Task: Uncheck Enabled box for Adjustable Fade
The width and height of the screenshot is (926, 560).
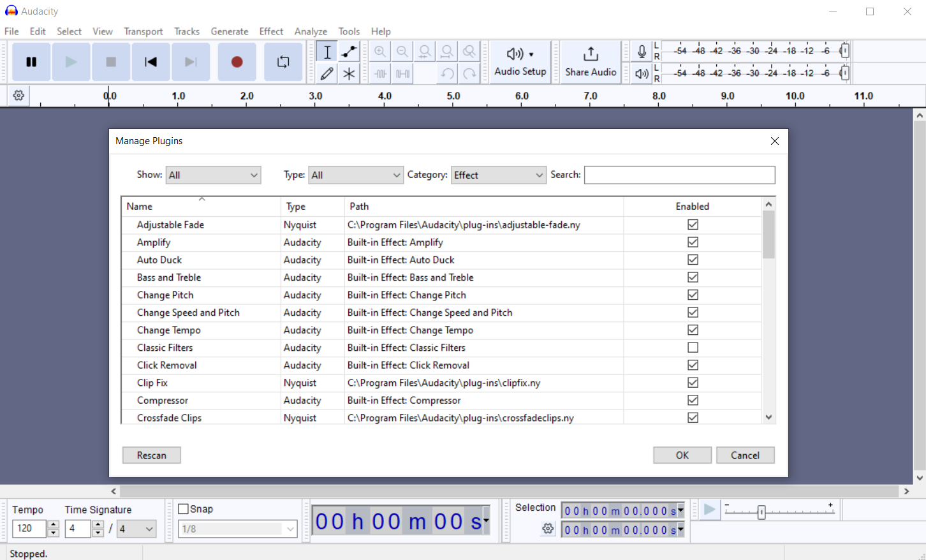Action: point(693,225)
